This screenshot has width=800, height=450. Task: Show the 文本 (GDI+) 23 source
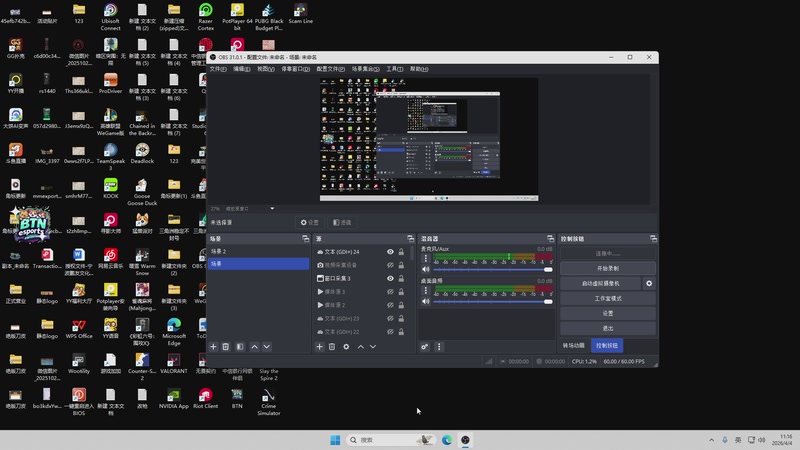tap(390, 318)
